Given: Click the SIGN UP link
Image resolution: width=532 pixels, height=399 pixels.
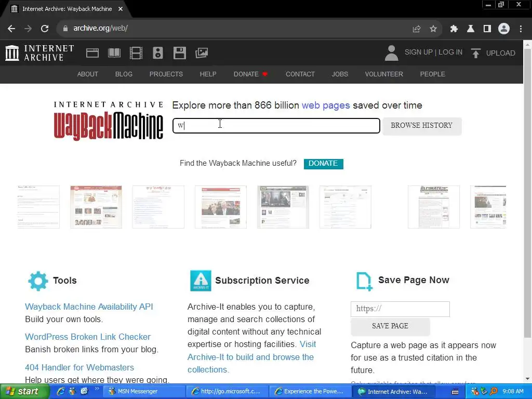Looking at the screenshot, I should 418,52.
